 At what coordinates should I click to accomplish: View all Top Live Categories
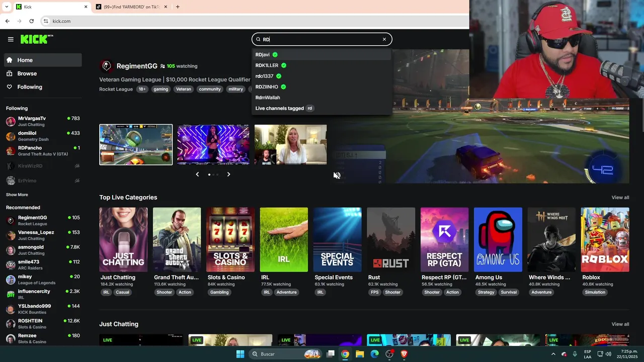(x=620, y=197)
